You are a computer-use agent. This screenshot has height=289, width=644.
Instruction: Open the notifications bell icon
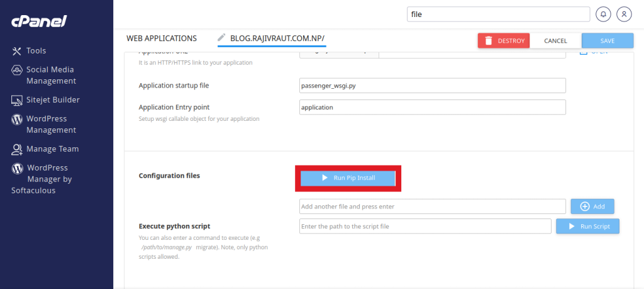(603, 14)
